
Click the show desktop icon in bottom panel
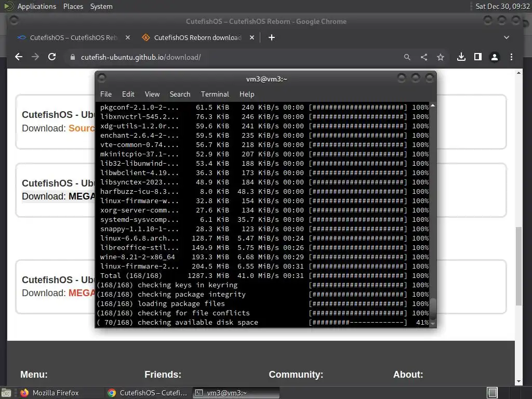click(x=6, y=393)
